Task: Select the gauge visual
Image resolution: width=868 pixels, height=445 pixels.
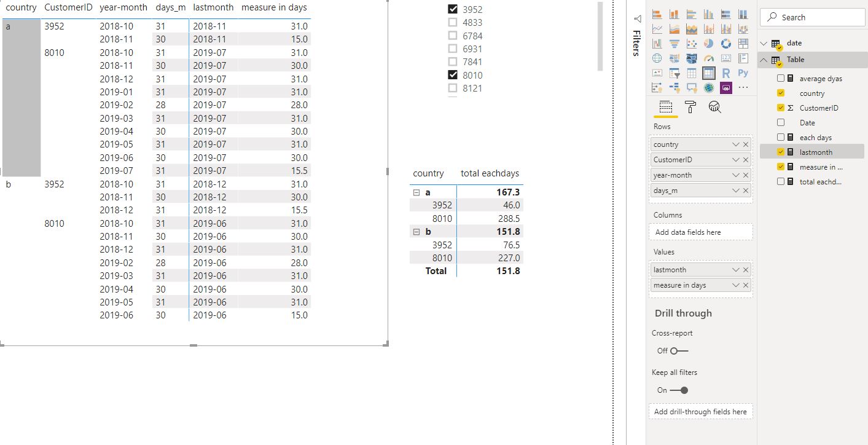Action: click(x=709, y=58)
